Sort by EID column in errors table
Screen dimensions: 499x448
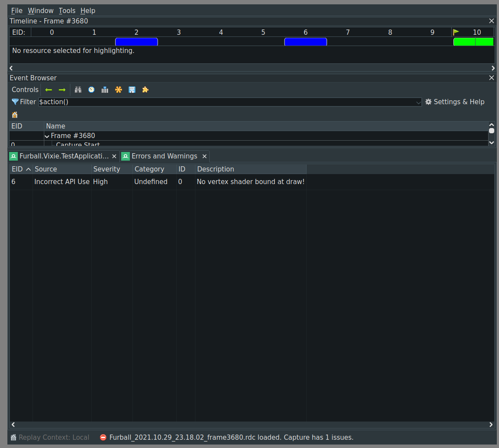[x=21, y=169]
